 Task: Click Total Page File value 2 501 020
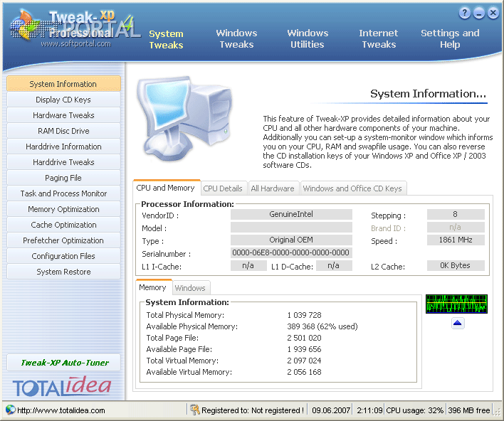point(305,338)
